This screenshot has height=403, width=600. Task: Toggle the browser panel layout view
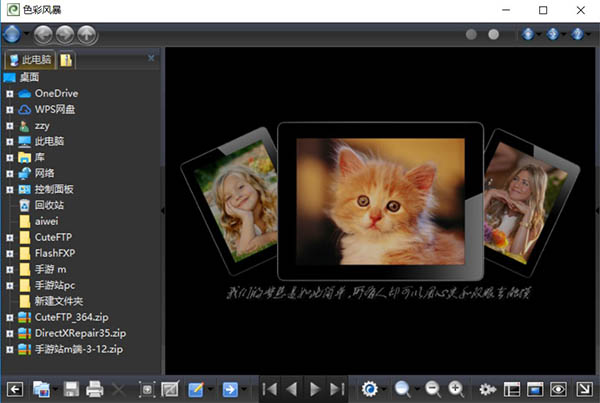512,390
